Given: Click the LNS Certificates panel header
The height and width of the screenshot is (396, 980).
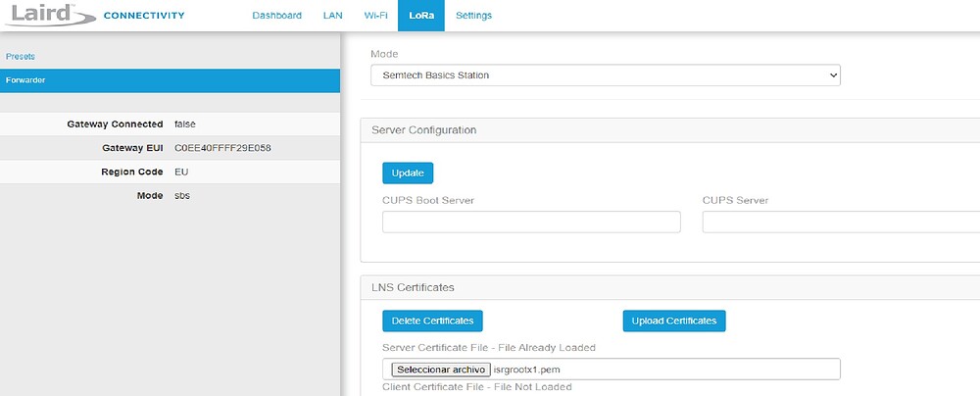Looking at the screenshot, I should pos(413,287).
